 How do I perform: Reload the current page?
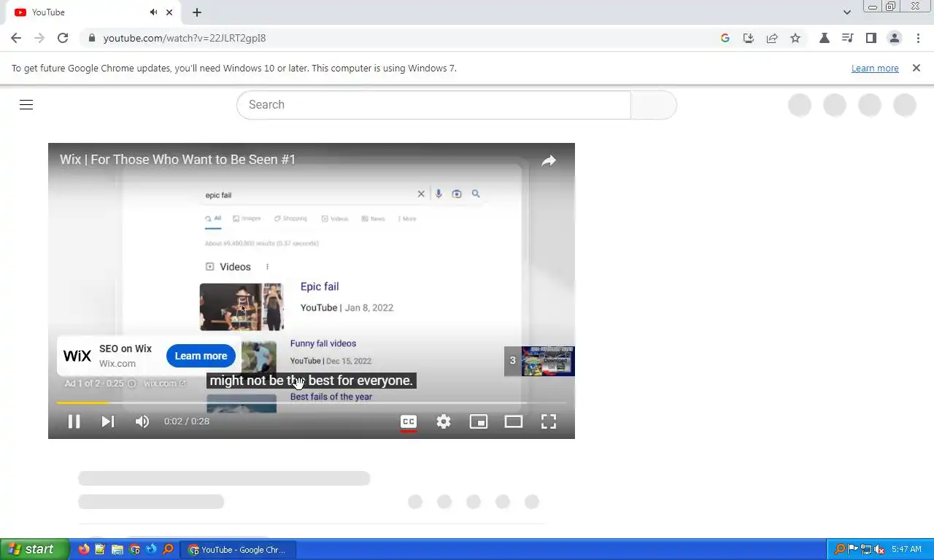coord(63,38)
